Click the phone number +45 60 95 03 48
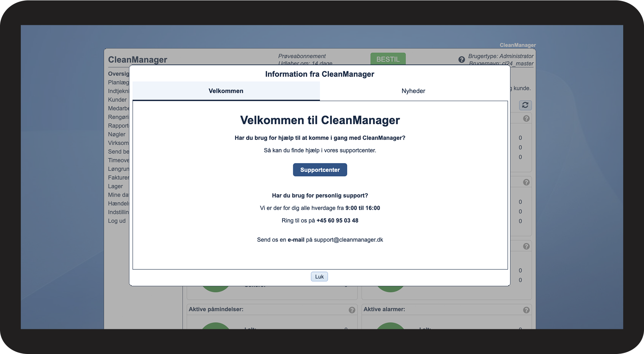The height and width of the screenshot is (354, 644). tap(337, 221)
